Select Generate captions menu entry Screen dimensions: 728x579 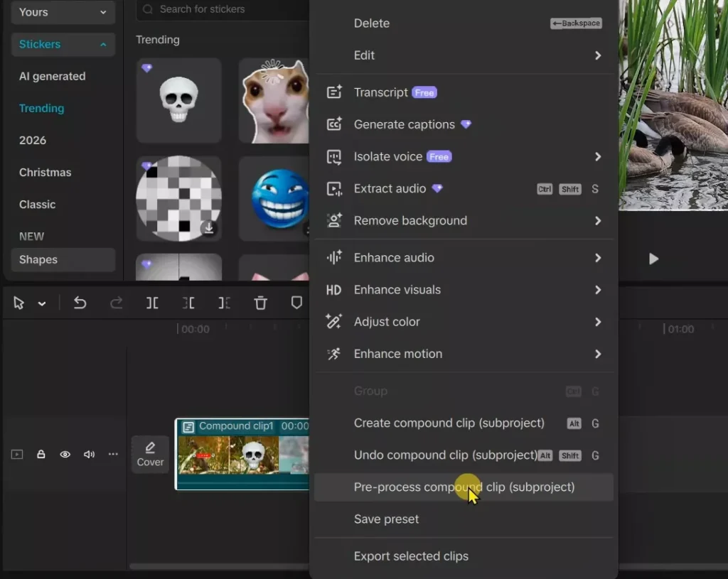[x=404, y=125]
